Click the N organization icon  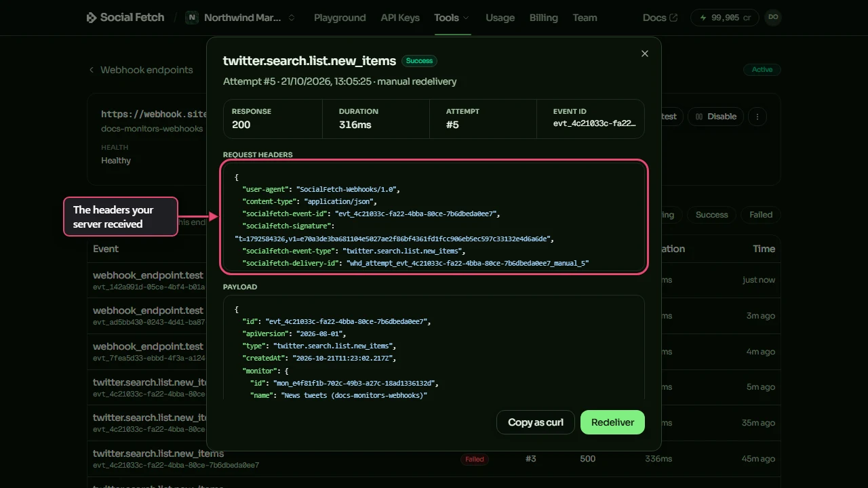coord(192,18)
